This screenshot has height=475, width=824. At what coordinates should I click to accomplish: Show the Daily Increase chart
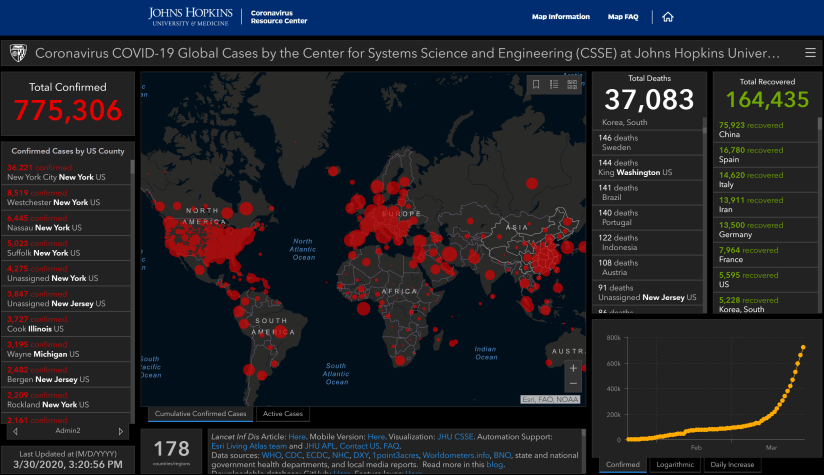(734, 465)
